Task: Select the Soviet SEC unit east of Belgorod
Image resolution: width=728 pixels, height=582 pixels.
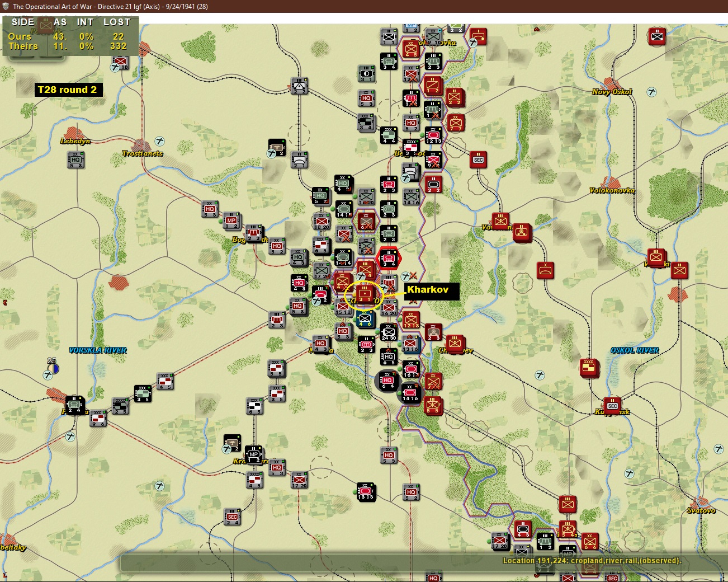Action: (478, 160)
